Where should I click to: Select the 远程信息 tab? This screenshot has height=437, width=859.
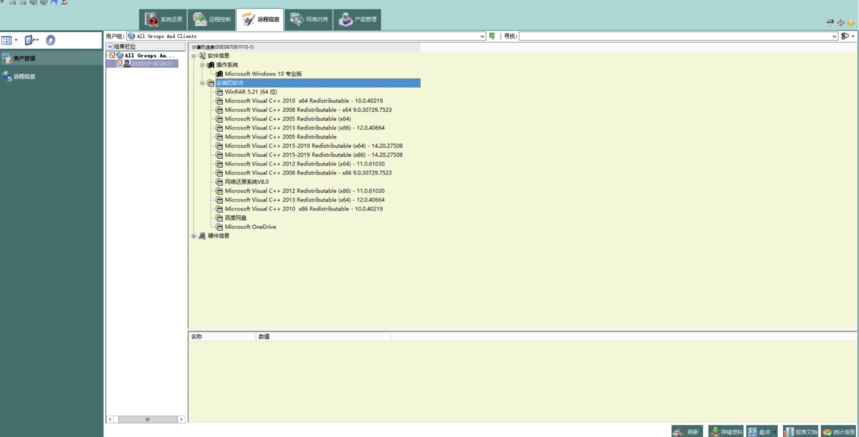(x=260, y=20)
